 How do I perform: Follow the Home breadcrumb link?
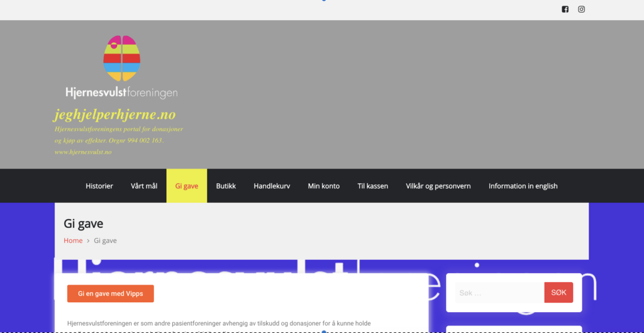click(73, 240)
